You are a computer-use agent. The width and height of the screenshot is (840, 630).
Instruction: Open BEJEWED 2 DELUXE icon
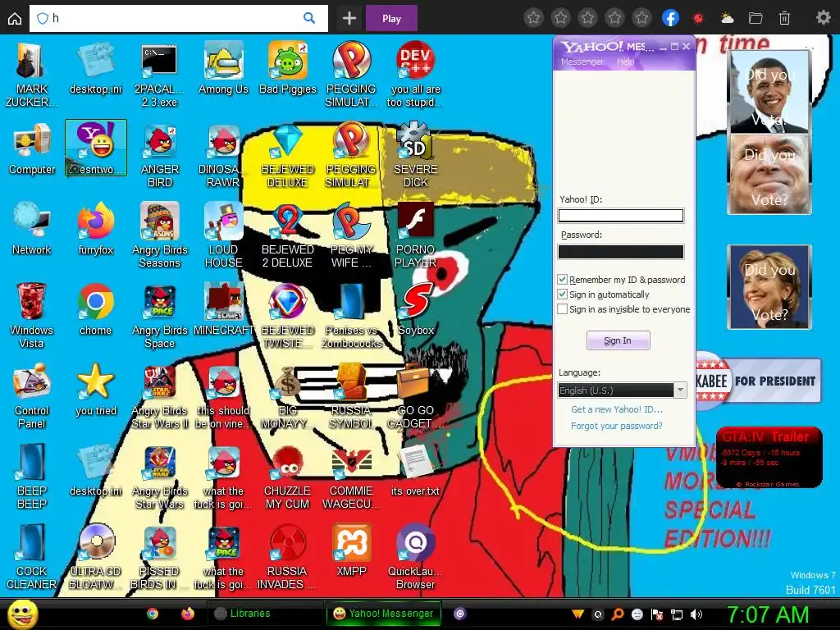click(x=288, y=235)
